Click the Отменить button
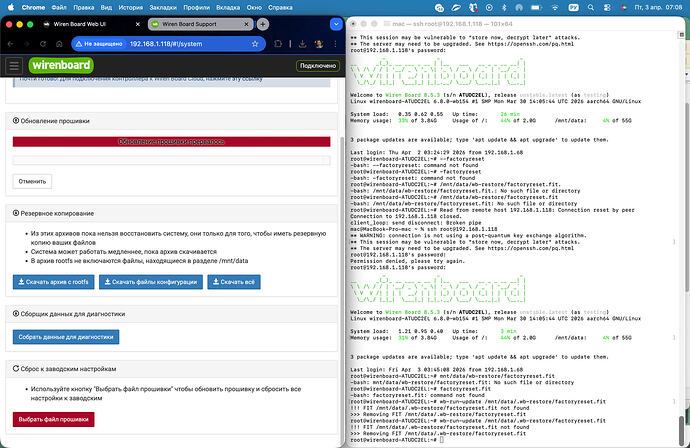Image resolution: width=690 pixels, height=448 pixels. (x=32, y=181)
